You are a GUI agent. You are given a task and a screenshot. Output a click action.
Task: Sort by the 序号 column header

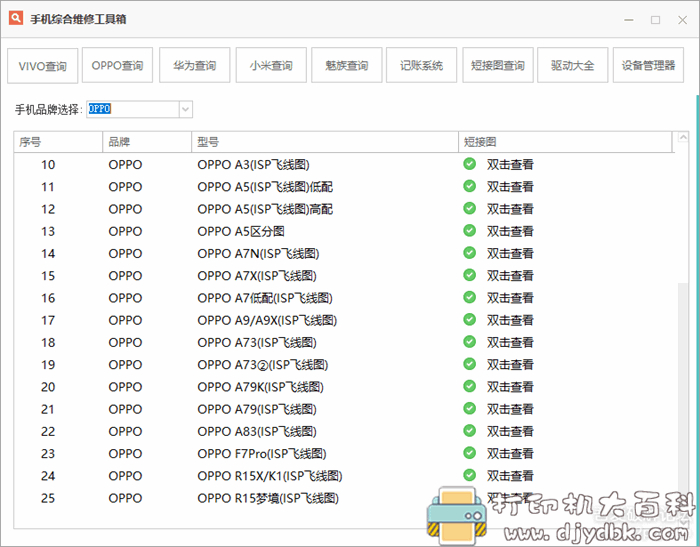coord(58,142)
